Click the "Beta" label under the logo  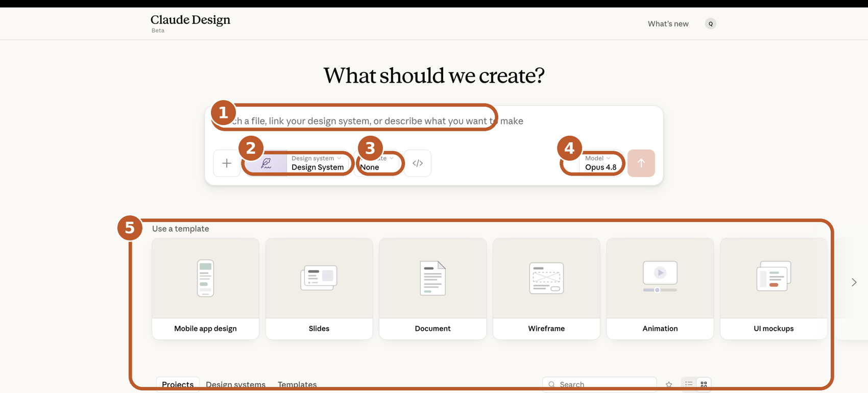pos(158,31)
